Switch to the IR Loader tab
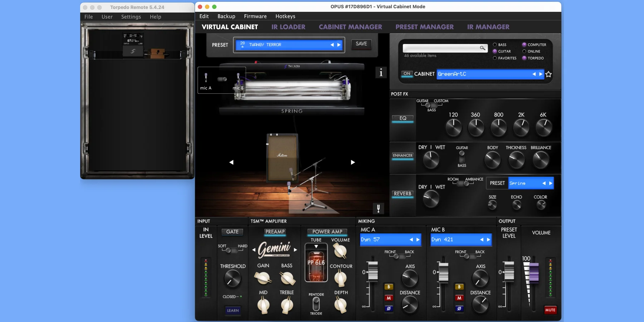644x322 pixels. pyautogui.click(x=288, y=27)
